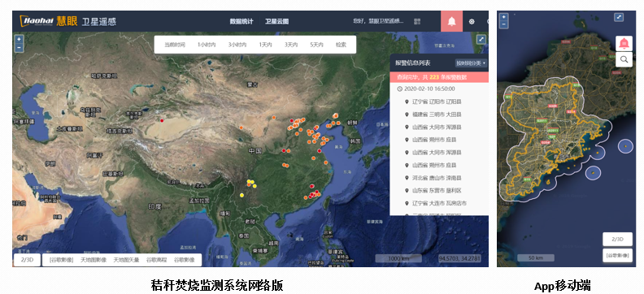644x294 pixels.
Task: Click the 50 km scale bar in mobile app
Action: click(x=536, y=258)
